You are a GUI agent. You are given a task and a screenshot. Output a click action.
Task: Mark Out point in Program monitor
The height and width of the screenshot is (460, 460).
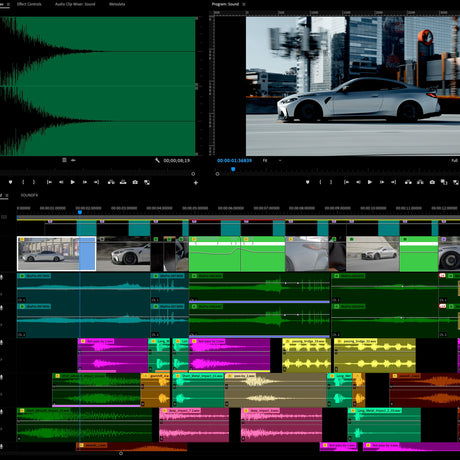[x=331, y=182]
